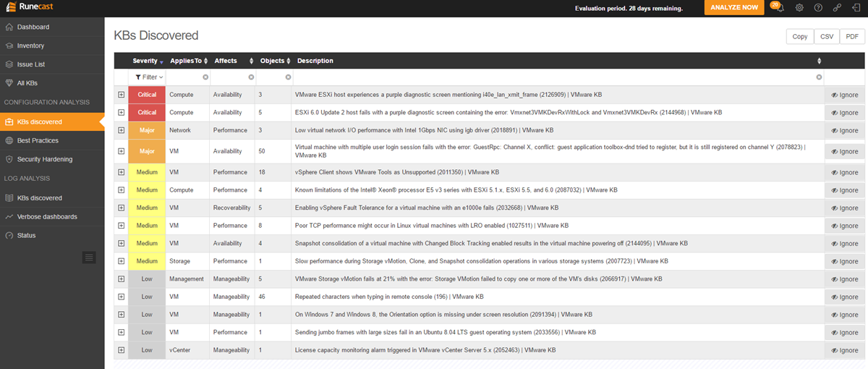The height and width of the screenshot is (369, 868).
Task: Open the help question mark icon
Action: pos(818,8)
